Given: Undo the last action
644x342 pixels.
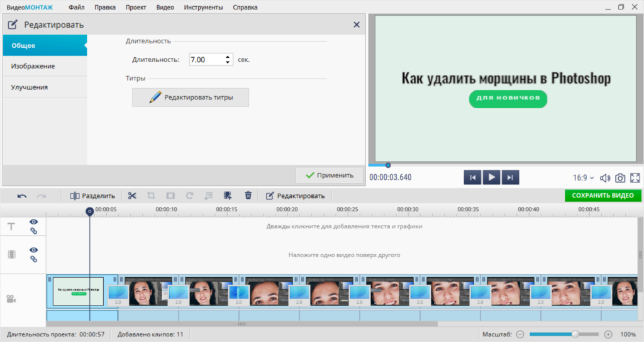Looking at the screenshot, I should point(22,196).
